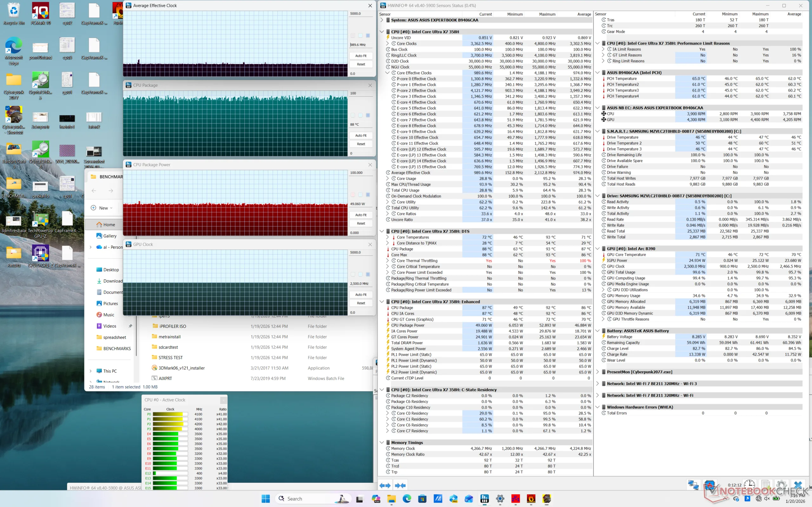Click the HWiNFO icon in the taskbar
This screenshot has width=812, height=507.
[x=485, y=499]
